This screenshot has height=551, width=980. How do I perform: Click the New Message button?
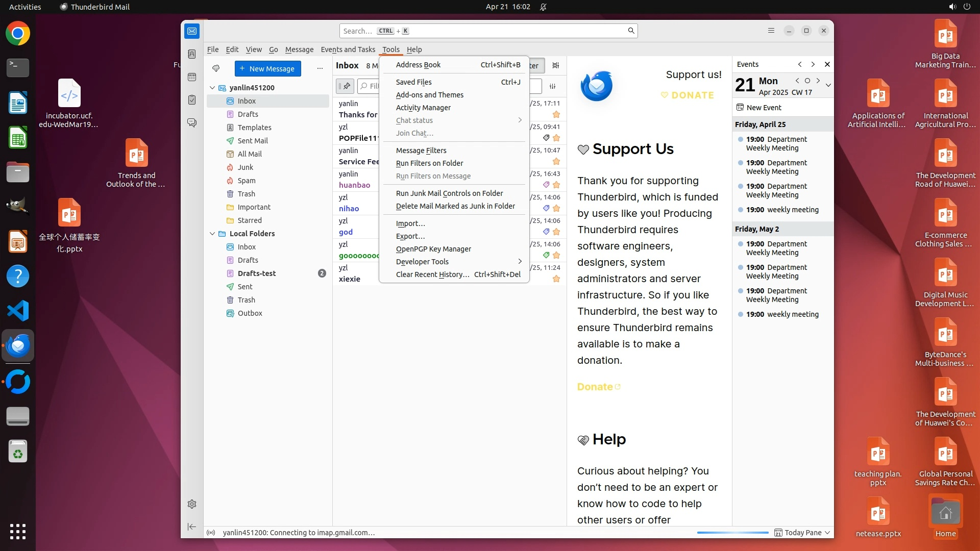[x=267, y=69]
